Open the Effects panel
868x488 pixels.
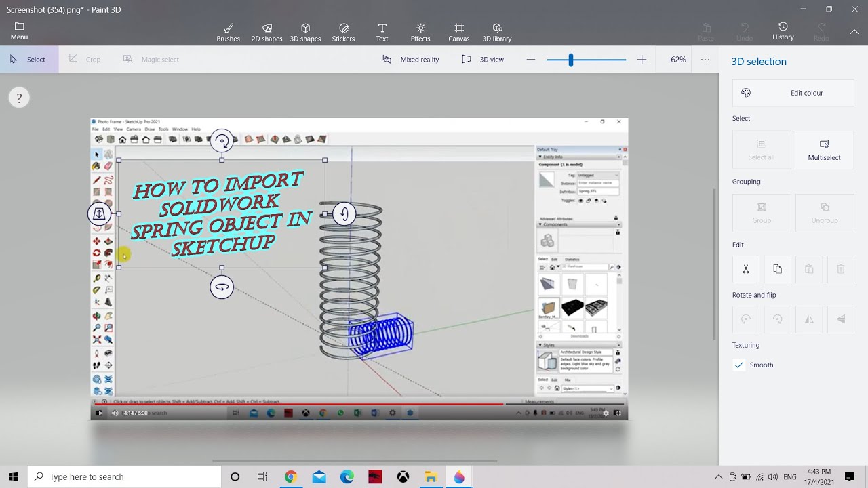(420, 32)
